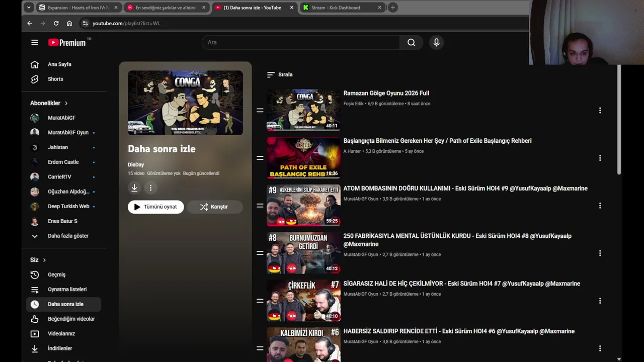Open Enes Batur S subscription

(x=63, y=221)
